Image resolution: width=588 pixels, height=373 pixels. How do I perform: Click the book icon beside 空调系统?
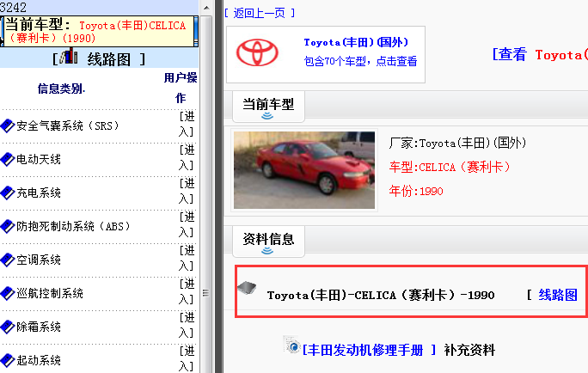(x=8, y=260)
